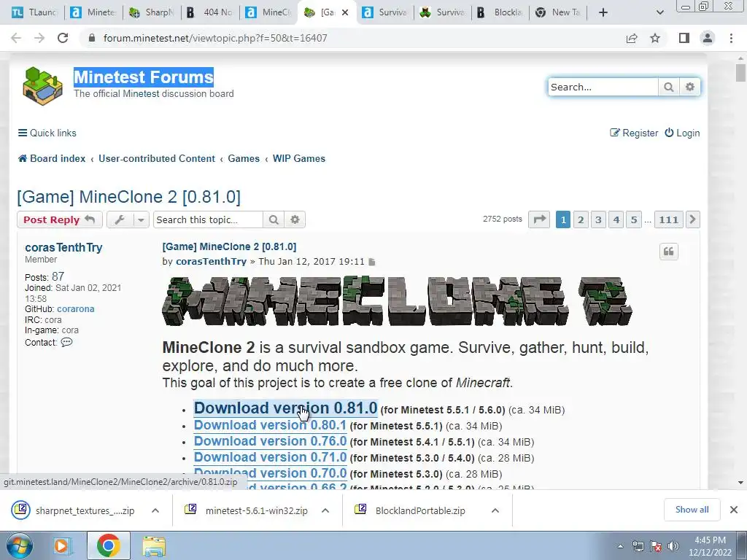Click Download version 0.71.0 link
This screenshot has width=747, height=560.
270,458
